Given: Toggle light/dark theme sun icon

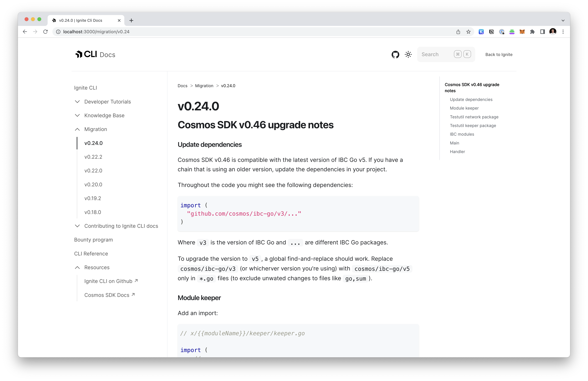Looking at the screenshot, I should pyautogui.click(x=408, y=54).
